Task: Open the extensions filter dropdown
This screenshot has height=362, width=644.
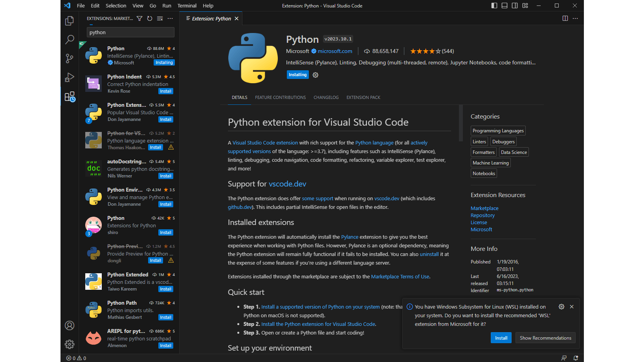Action: point(139,18)
